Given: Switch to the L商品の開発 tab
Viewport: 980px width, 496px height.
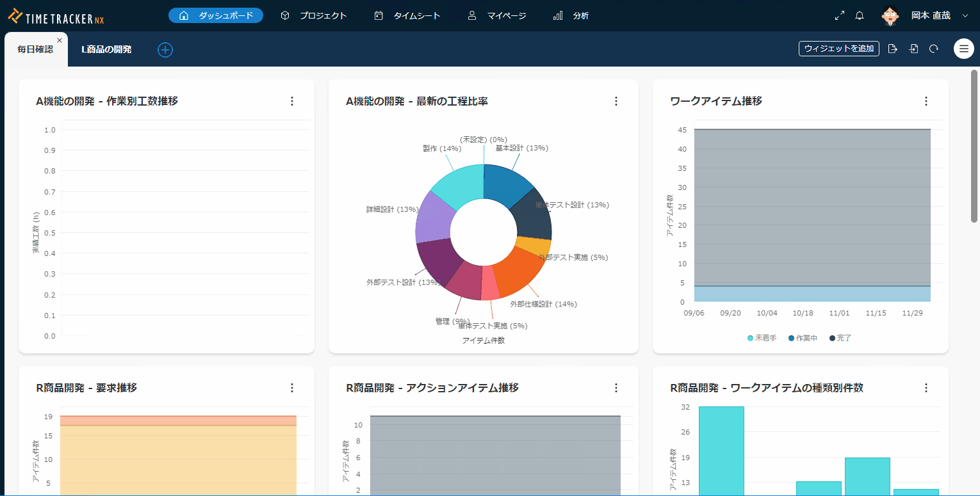Looking at the screenshot, I should point(106,49).
